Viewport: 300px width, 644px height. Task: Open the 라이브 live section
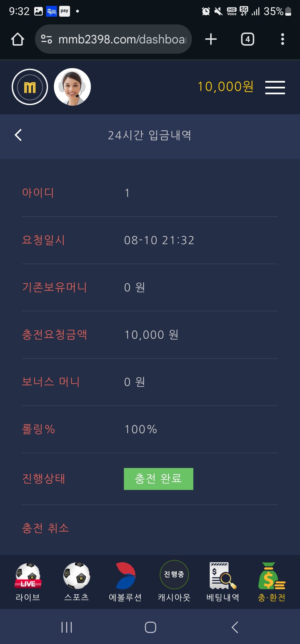(x=28, y=582)
